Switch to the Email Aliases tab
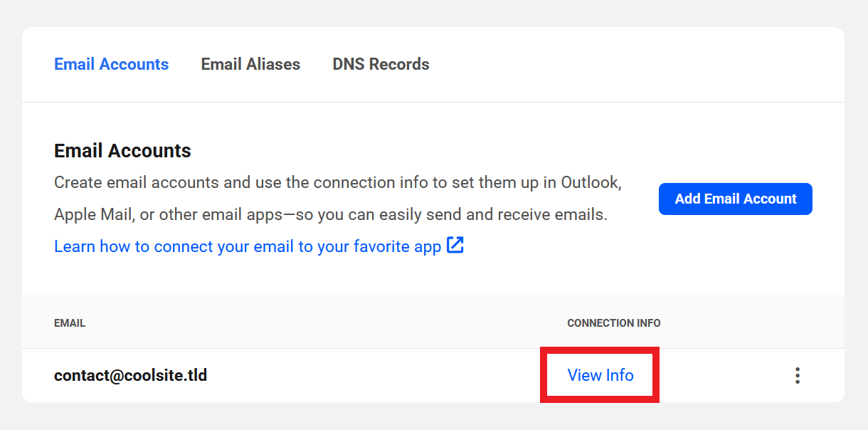The height and width of the screenshot is (430, 868). pos(250,64)
